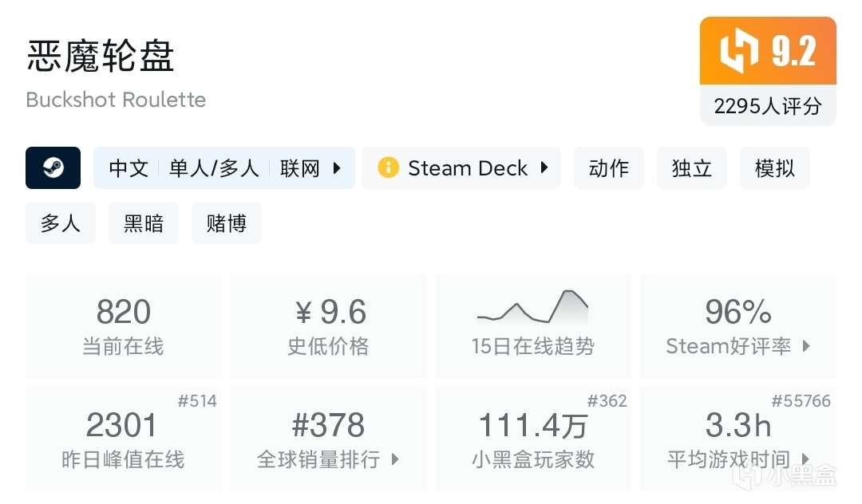This screenshot has width=862, height=504.
Task: Expand the 中文 单人/多人 联网 details arrow
Action: pyautogui.click(x=337, y=168)
